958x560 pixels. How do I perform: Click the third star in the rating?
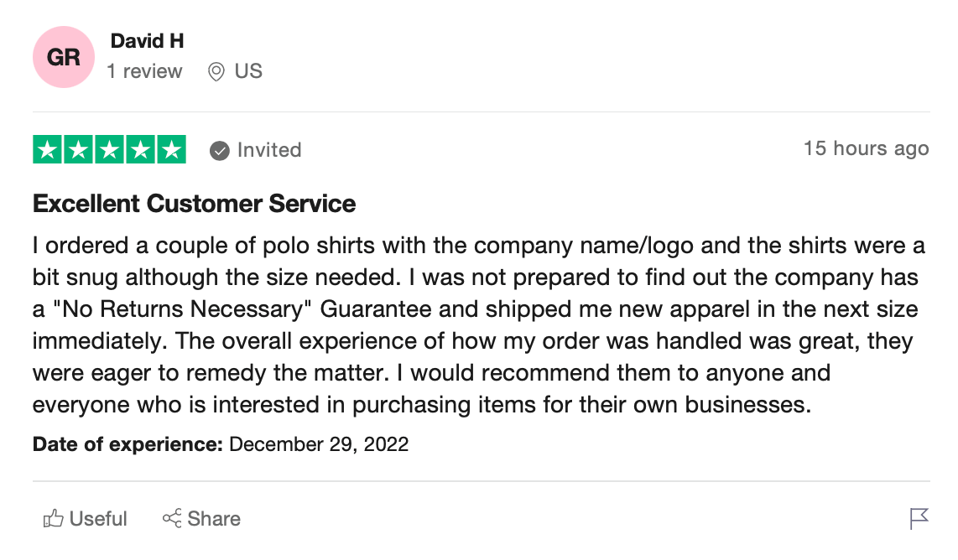pyautogui.click(x=110, y=148)
